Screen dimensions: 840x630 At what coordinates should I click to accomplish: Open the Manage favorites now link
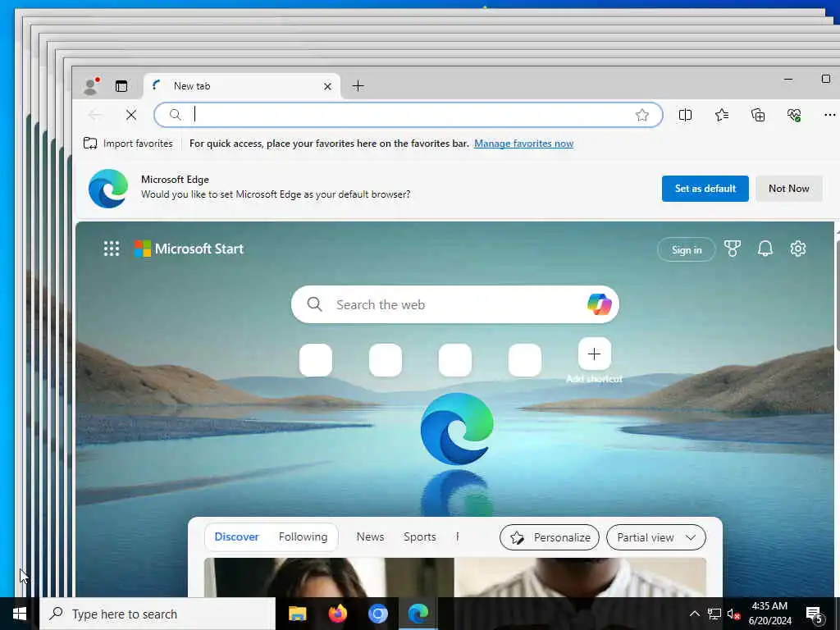click(523, 144)
